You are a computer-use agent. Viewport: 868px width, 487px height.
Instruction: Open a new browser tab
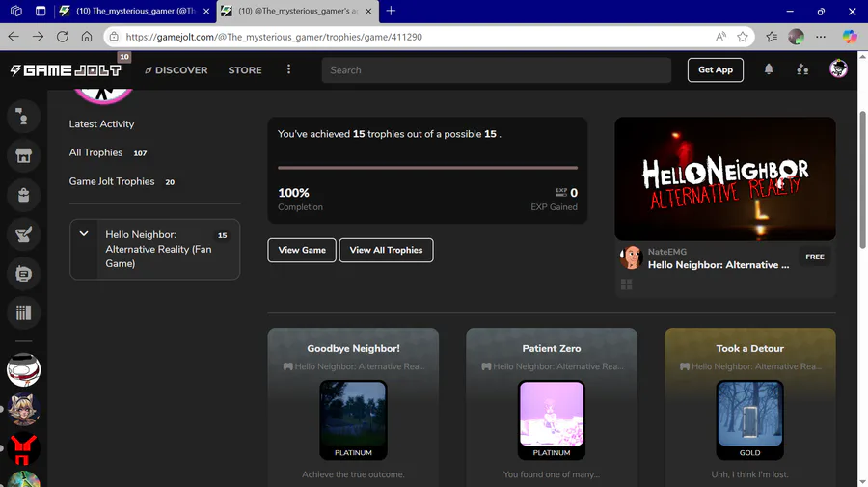coord(391,11)
